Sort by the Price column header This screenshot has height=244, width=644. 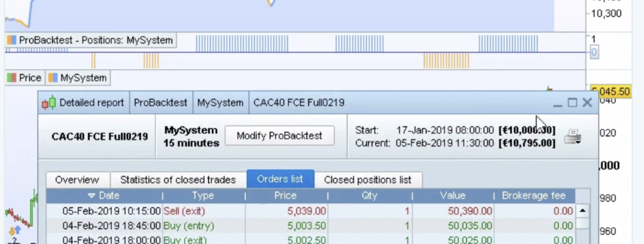click(x=285, y=196)
